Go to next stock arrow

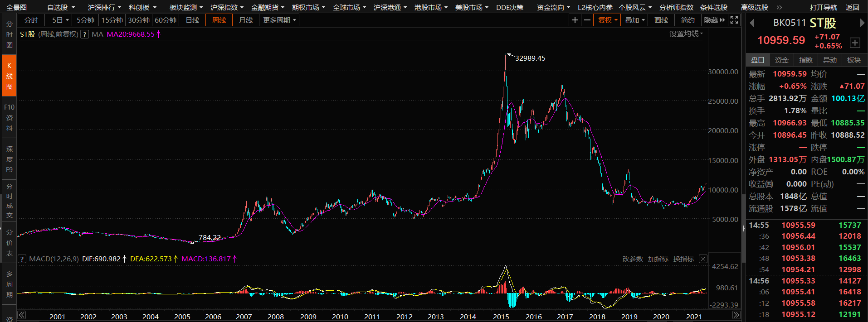click(862, 23)
